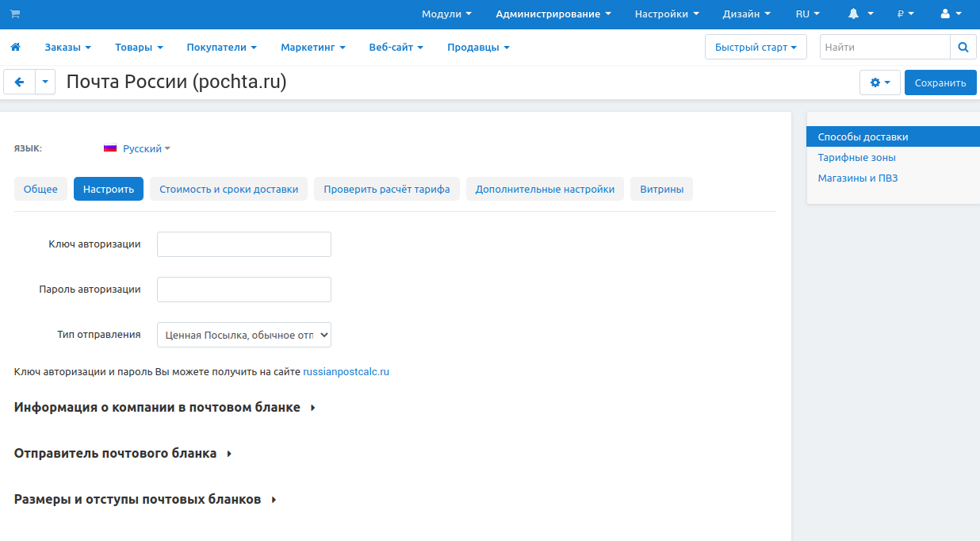The image size is (980, 541).
Task: Go to the home dashboard icon
Action: (x=15, y=48)
